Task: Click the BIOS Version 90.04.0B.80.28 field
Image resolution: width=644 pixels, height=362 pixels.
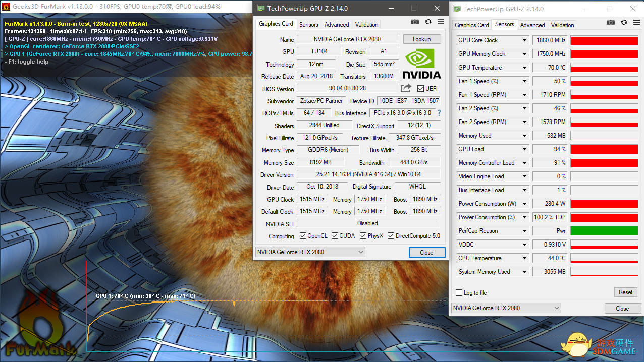Action: pyautogui.click(x=347, y=88)
